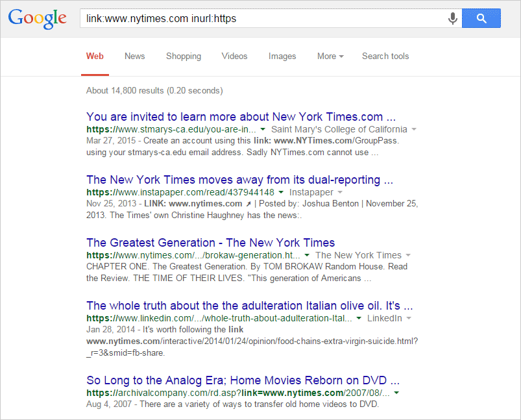
Task: Expand gray arrow after The New York Times label
Action: click(408, 255)
